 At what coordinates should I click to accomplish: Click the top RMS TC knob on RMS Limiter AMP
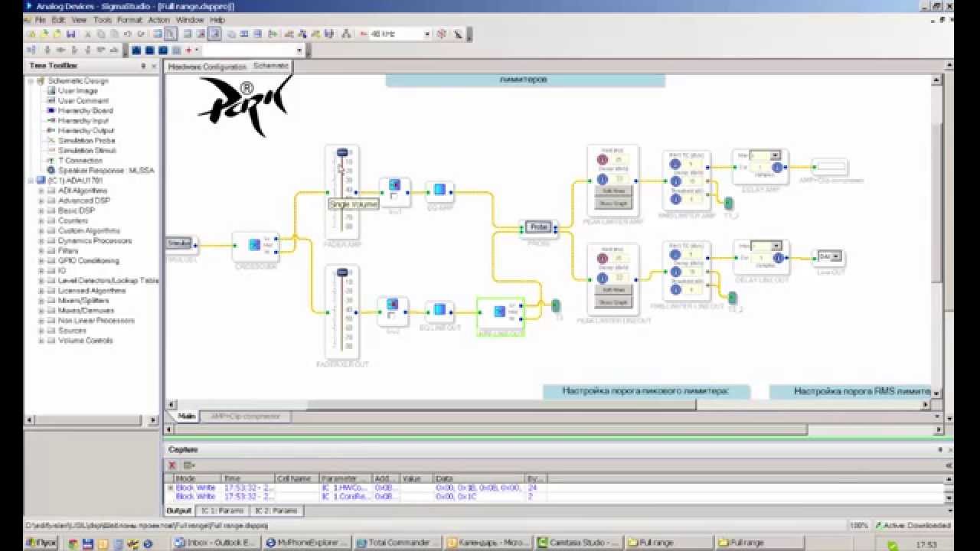click(675, 164)
